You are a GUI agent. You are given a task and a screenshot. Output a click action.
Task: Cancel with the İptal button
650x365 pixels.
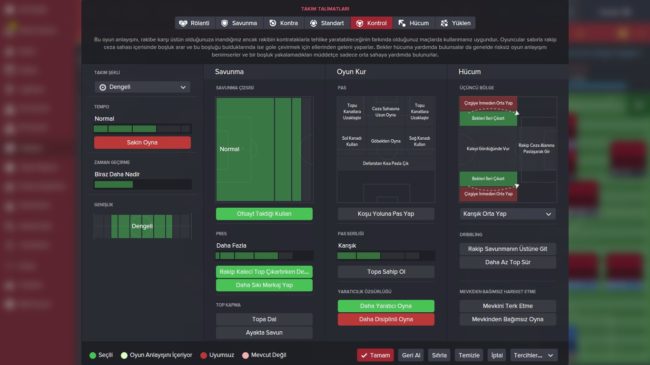point(497,355)
